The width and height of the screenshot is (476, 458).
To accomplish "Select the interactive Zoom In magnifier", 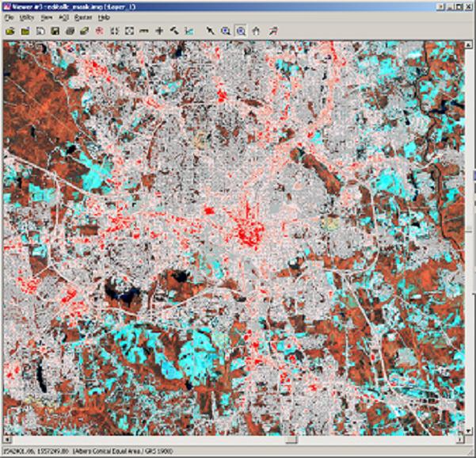I will [x=226, y=31].
